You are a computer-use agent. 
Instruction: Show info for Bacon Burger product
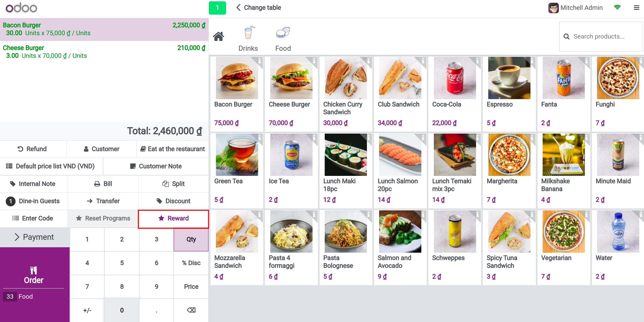tap(259, 61)
